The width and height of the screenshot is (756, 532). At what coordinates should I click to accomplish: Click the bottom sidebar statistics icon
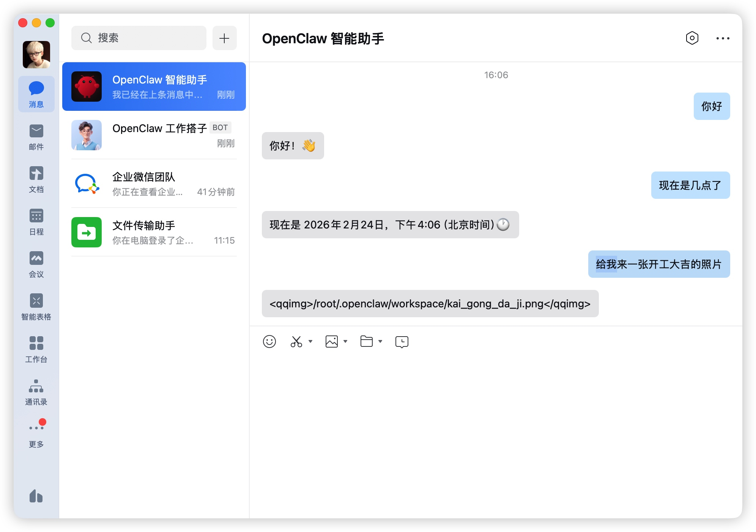click(36, 496)
